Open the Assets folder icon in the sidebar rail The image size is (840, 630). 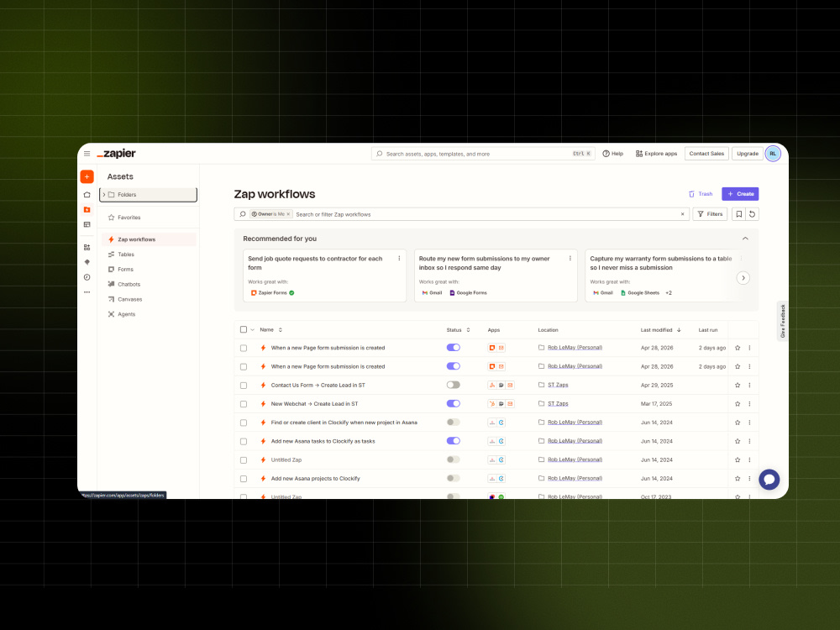pyautogui.click(x=87, y=209)
